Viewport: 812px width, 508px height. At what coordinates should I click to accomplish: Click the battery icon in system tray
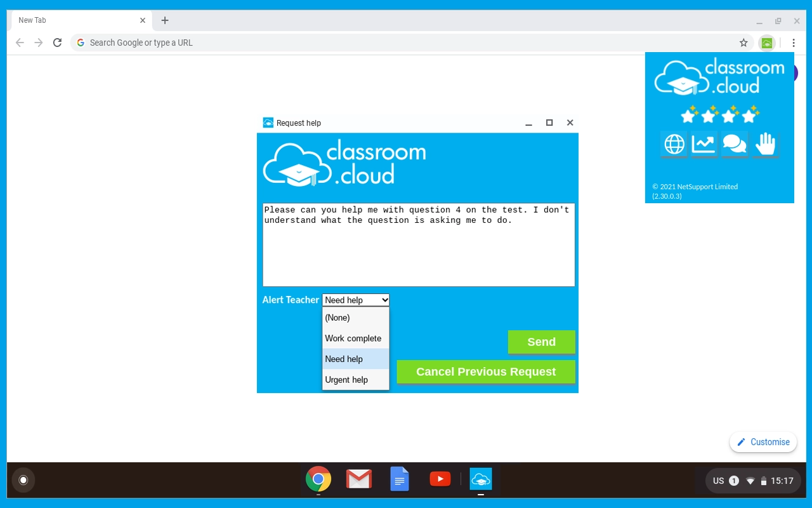[x=764, y=481]
